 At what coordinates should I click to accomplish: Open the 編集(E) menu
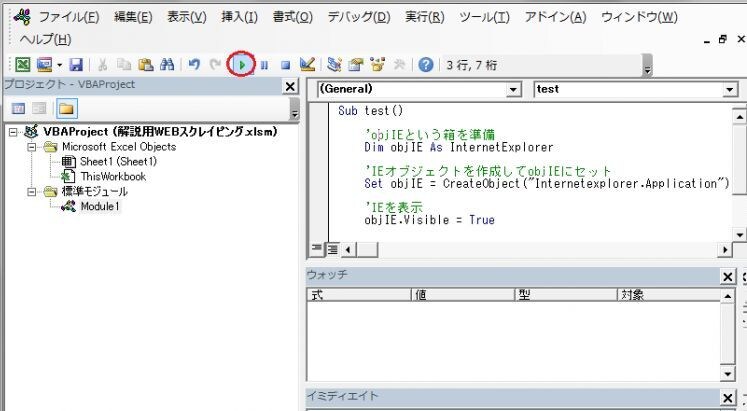[133, 17]
